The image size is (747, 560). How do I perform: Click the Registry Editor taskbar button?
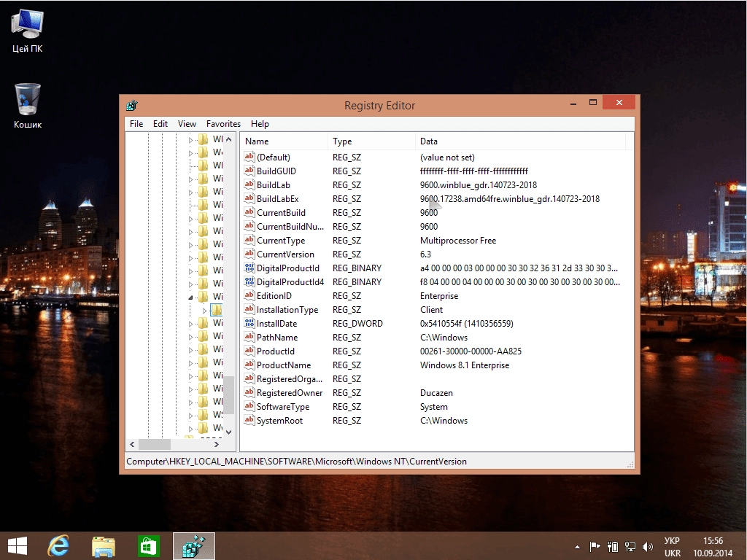coord(194,545)
